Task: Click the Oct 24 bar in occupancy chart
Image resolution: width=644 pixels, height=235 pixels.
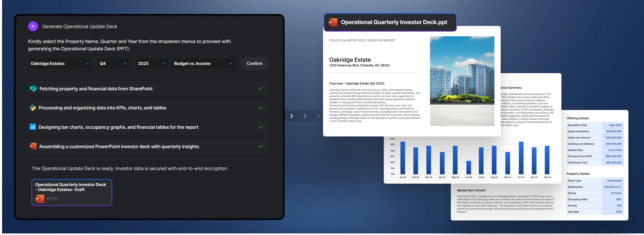Action: [521, 158]
